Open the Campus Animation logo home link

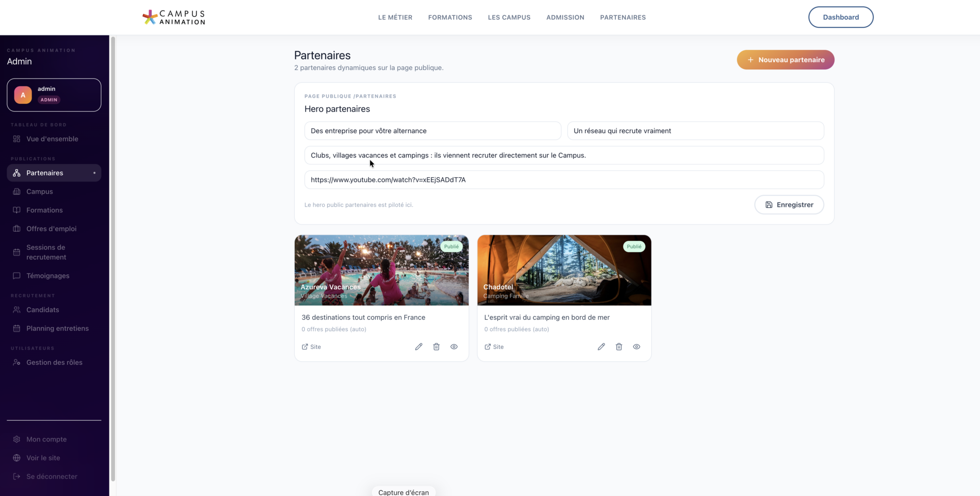tap(174, 17)
